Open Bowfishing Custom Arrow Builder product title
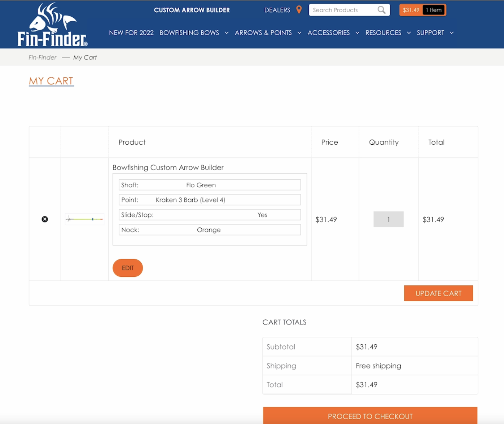Image resolution: width=504 pixels, height=424 pixels. click(168, 167)
